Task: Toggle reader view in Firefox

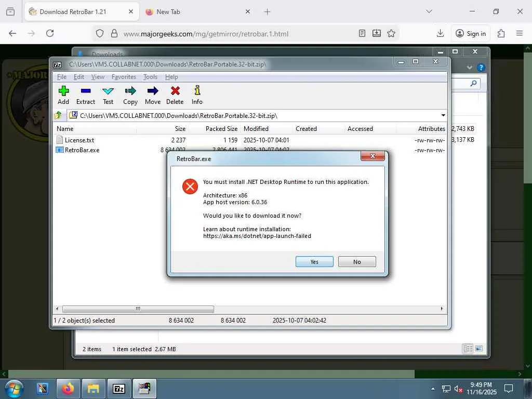Action: (x=362, y=33)
